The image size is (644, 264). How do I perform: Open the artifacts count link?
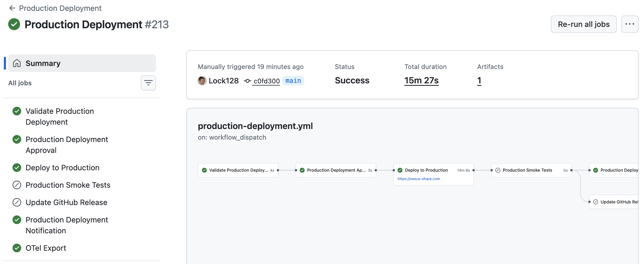click(479, 80)
